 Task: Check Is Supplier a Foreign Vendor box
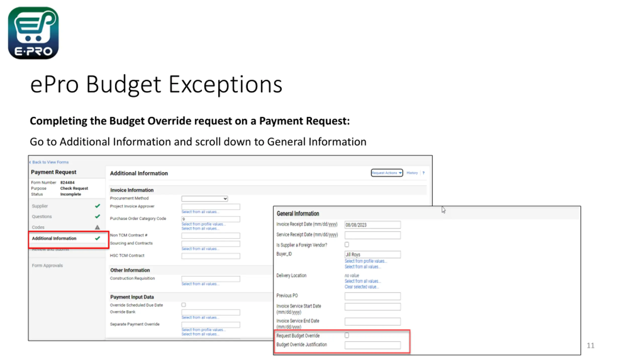point(347,244)
